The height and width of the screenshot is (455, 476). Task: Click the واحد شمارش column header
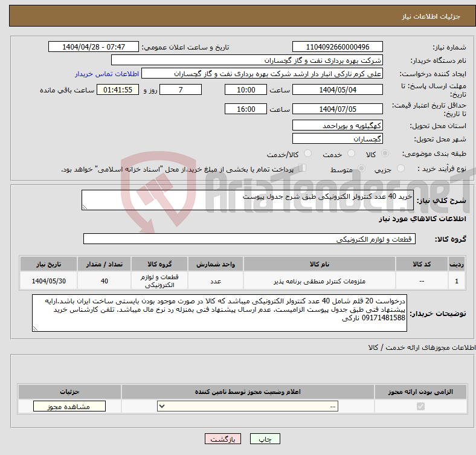pyautogui.click(x=216, y=264)
